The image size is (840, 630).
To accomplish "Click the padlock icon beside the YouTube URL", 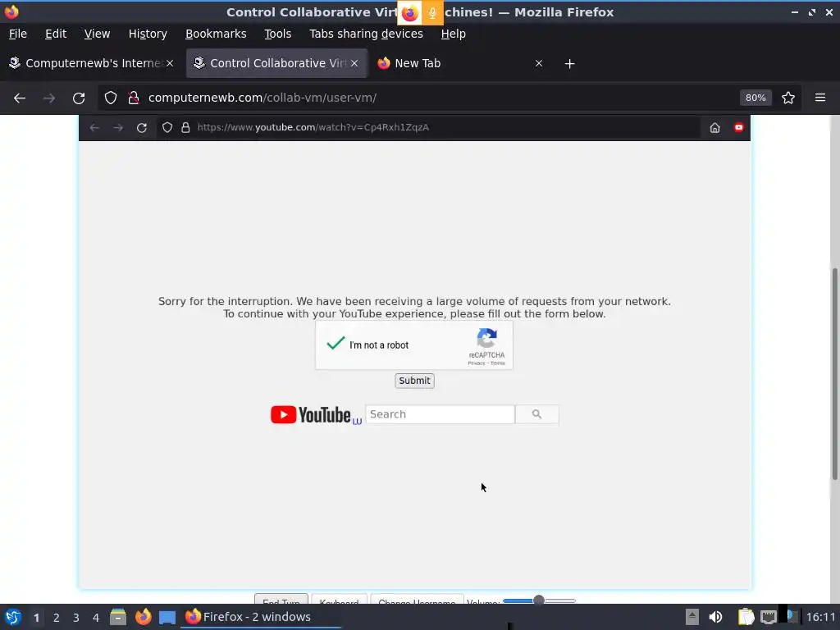I will click(185, 127).
